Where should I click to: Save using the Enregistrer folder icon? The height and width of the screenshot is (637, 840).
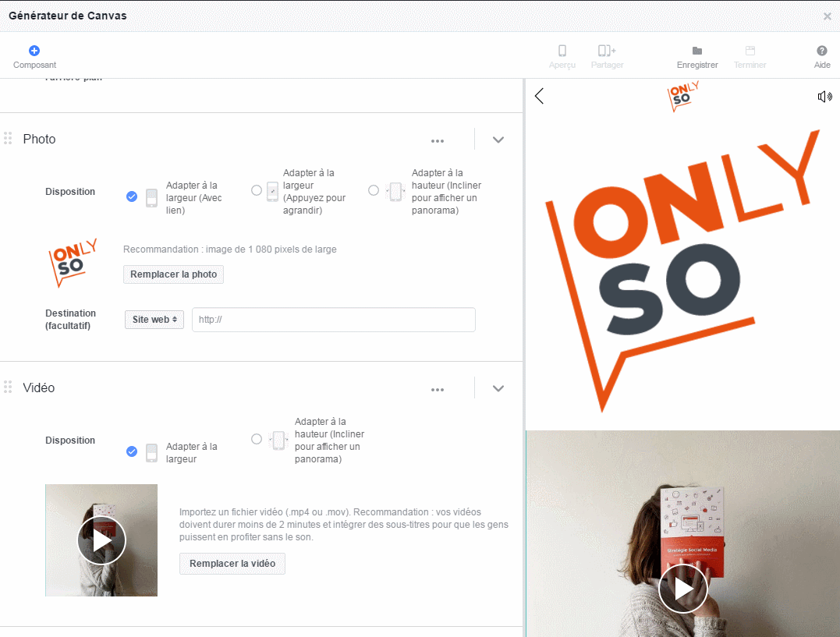pos(697,51)
